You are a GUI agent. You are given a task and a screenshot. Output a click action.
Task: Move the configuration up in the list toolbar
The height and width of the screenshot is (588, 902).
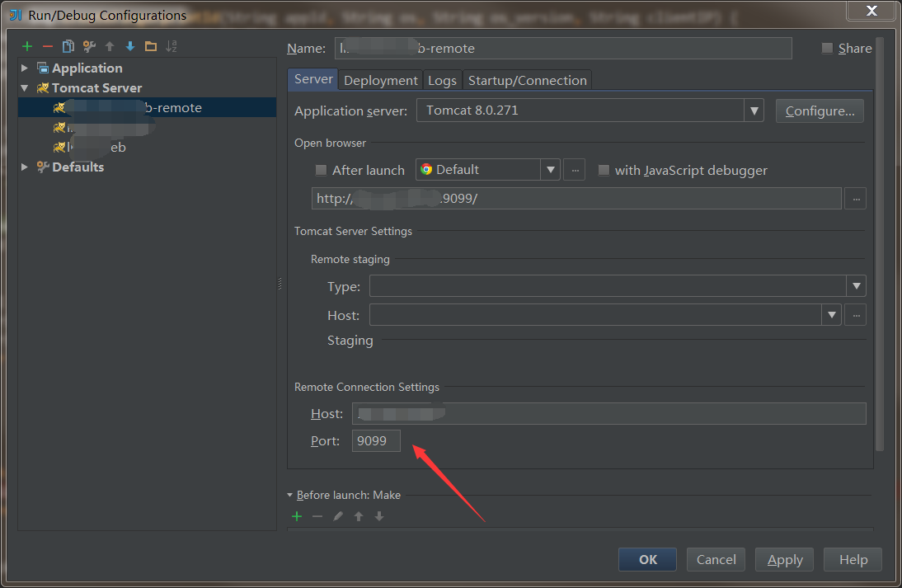click(110, 47)
